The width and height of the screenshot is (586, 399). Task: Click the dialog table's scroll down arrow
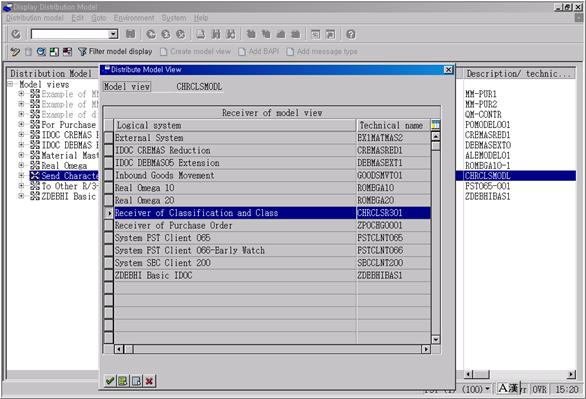point(435,339)
